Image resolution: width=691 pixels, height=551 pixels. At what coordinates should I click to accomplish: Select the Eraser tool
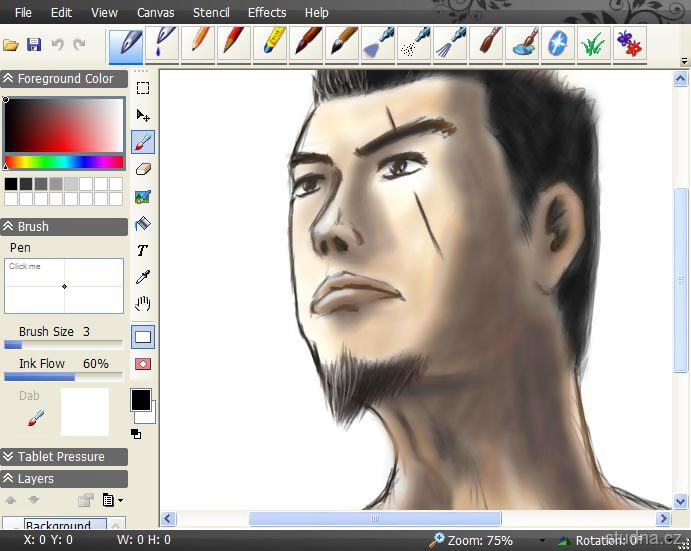tap(143, 170)
